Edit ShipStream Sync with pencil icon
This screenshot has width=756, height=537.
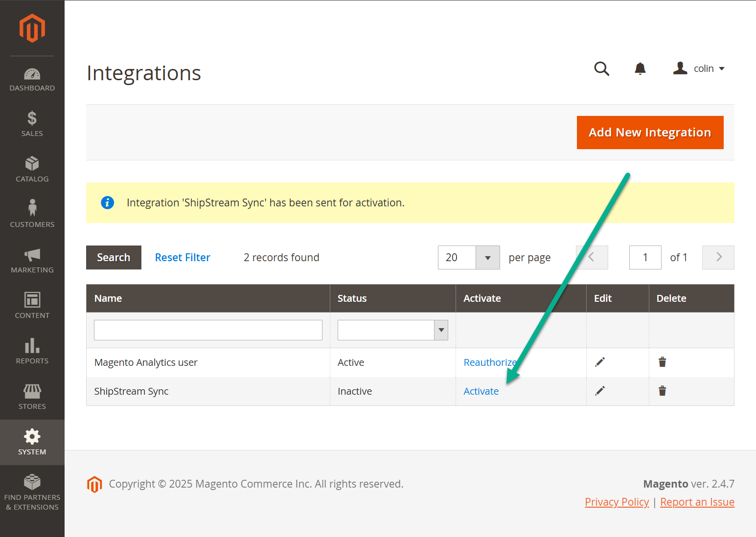(x=600, y=391)
